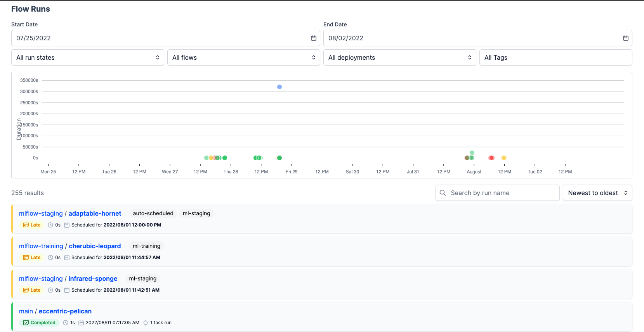Click the calendar icon in cherubic-leopard row

pos(67,258)
